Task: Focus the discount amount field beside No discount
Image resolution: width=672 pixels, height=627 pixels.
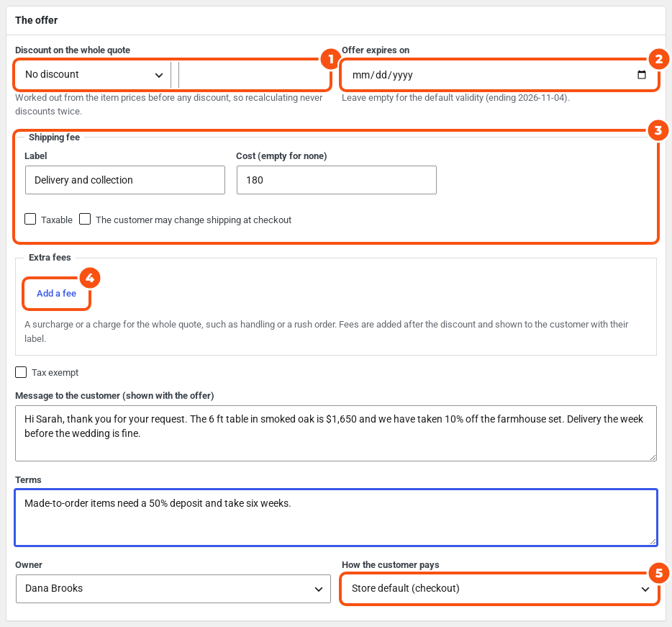Action: 254,75
